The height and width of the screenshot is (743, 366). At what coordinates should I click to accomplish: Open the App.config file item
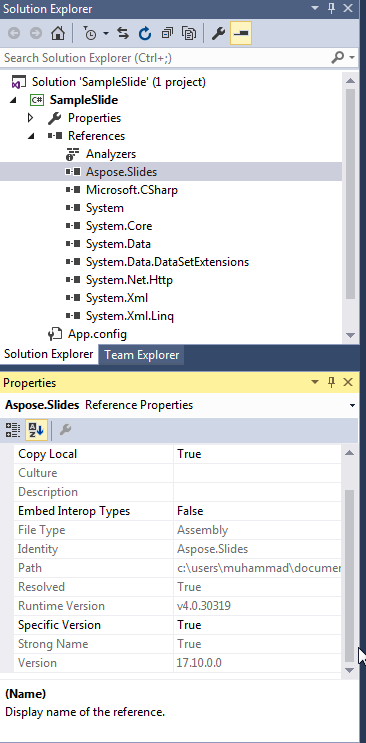pyautogui.click(x=97, y=334)
